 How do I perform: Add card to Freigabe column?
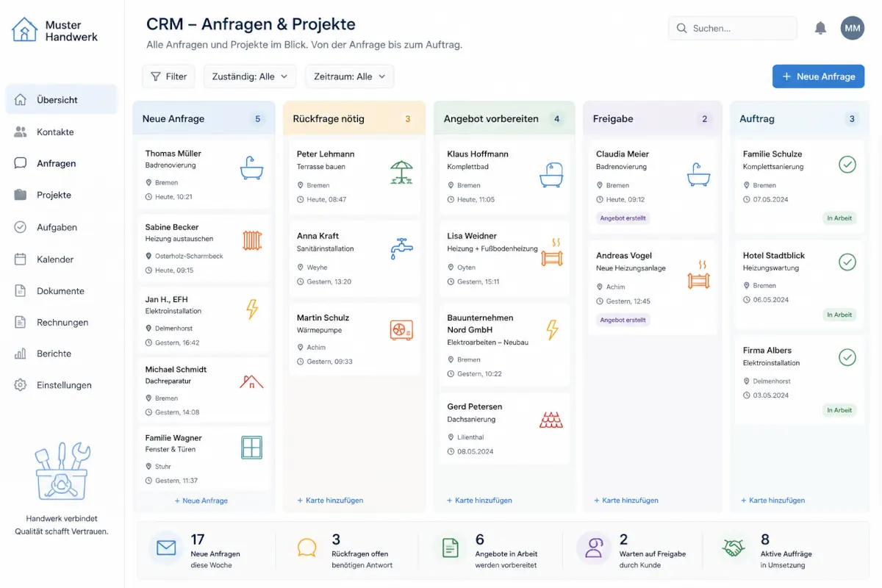coord(626,501)
